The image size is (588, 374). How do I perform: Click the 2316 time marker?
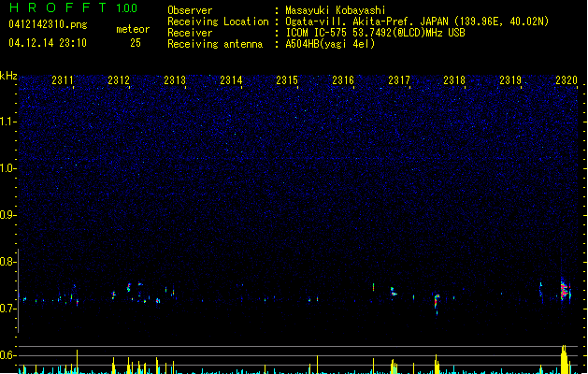[x=343, y=79]
